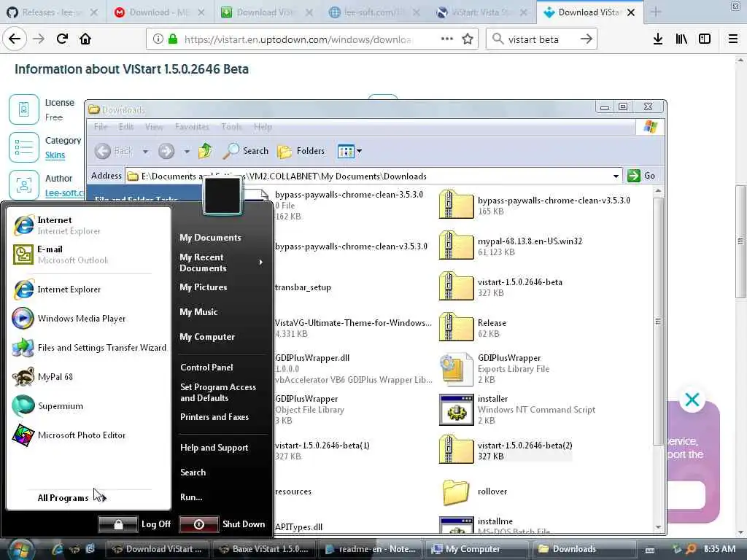Open My Documents in start menu

tap(210, 237)
